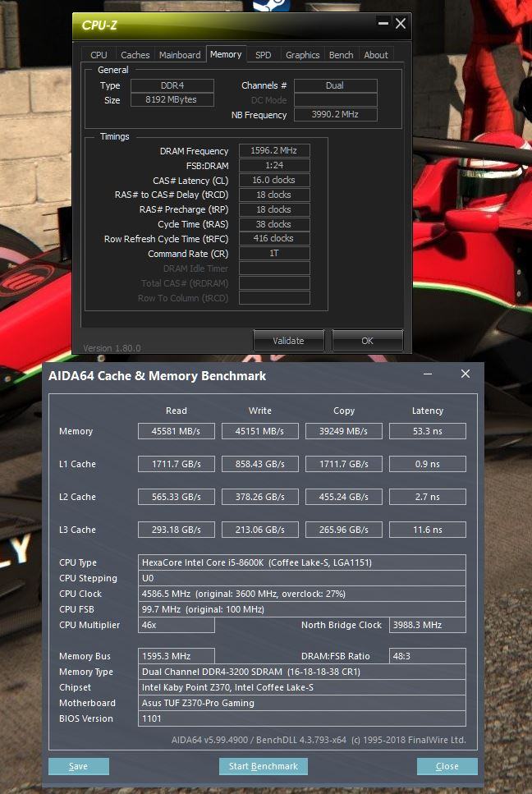Click the FSB:DRAM 1:24 value
Screen dimensions: 532x794
pyautogui.click(x=274, y=165)
